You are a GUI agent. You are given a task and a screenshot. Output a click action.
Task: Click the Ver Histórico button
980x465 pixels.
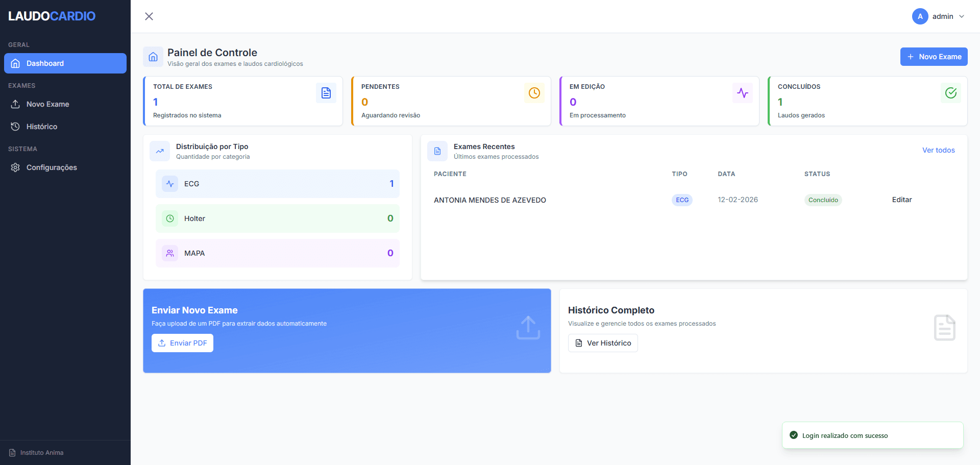click(x=603, y=343)
